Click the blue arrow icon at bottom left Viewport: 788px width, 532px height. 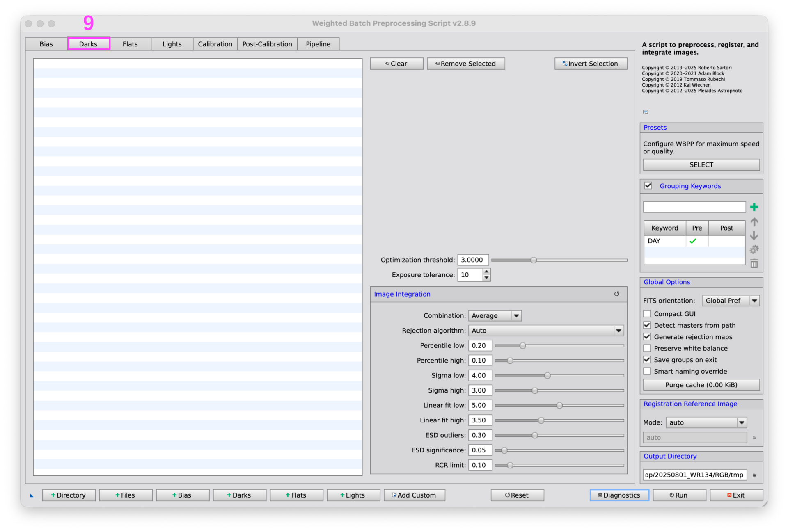pos(32,495)
